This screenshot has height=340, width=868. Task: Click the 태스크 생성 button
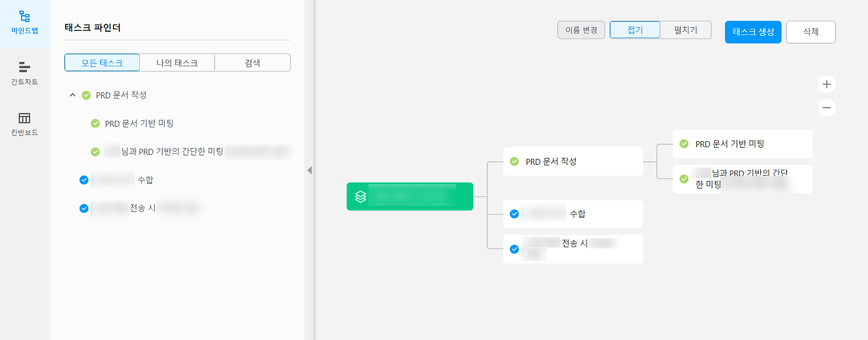(753, 32)
